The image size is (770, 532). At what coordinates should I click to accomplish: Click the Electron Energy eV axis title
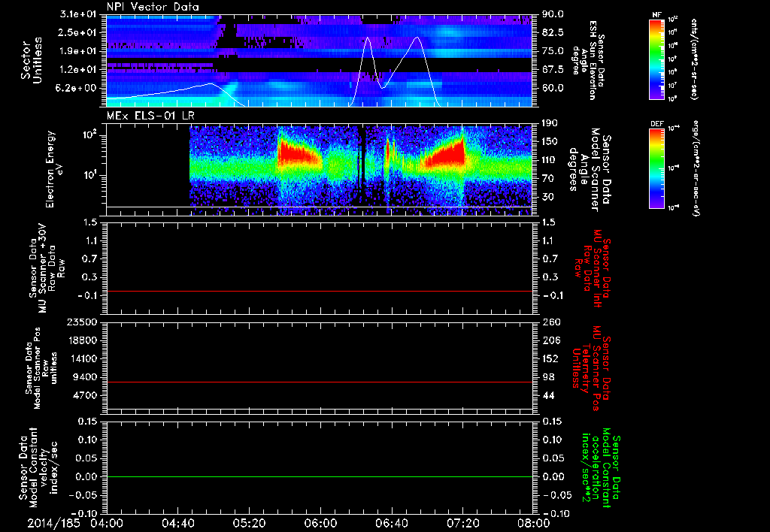[x=53, y=169]
